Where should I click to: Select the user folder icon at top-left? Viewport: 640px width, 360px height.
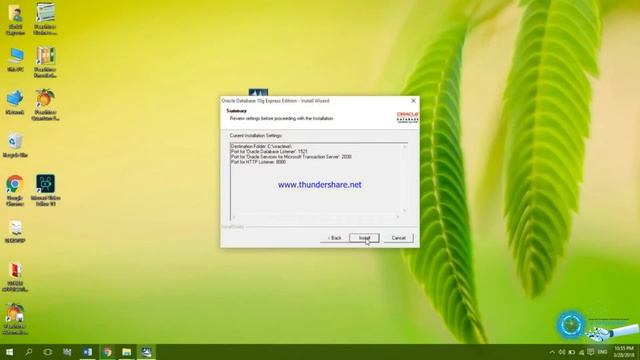tap(16, 20)
